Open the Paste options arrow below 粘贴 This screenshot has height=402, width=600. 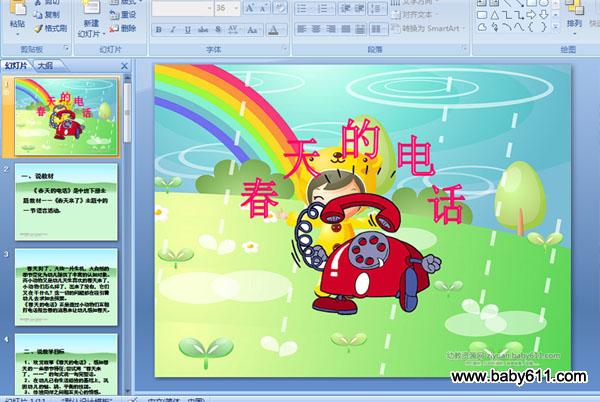18,34
